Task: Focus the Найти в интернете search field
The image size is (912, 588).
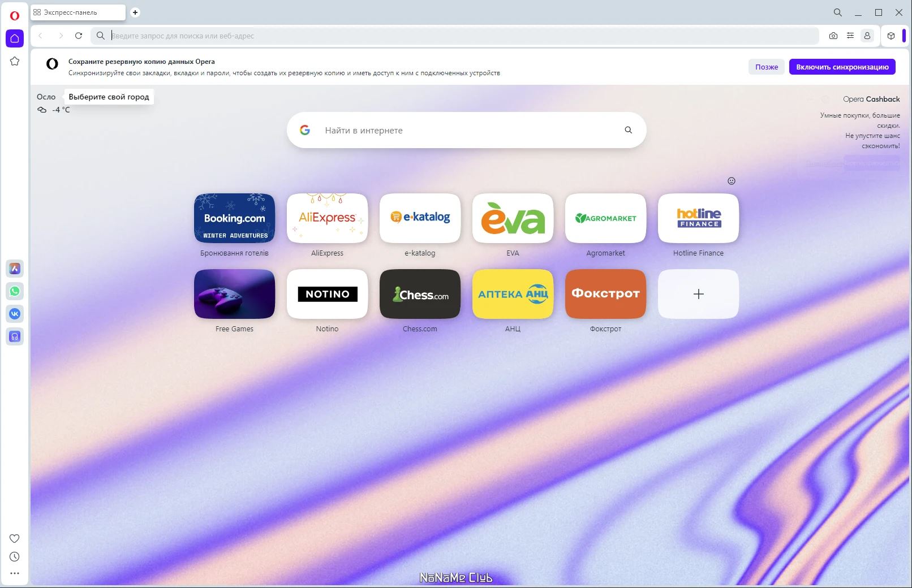Action: pyautogui.click(x=467, y=130)
